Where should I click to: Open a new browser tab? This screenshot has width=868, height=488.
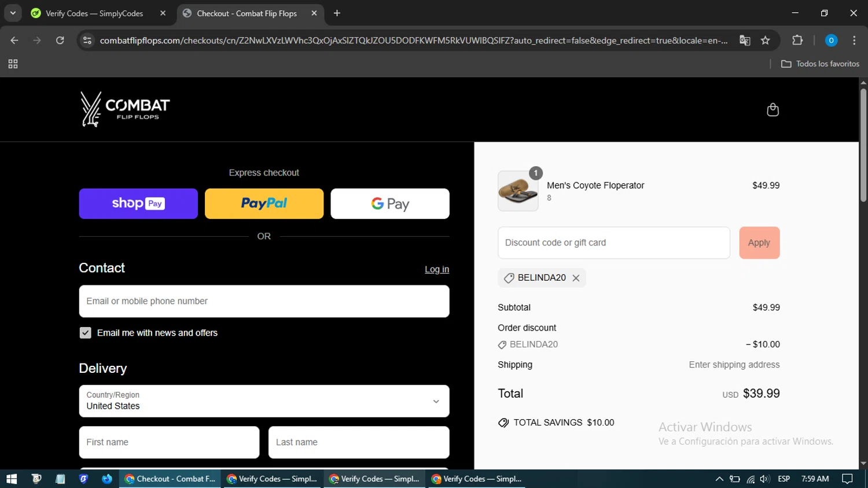337,13
